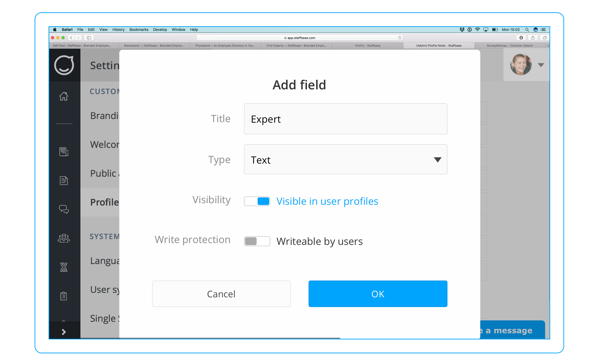The width and height of the screenshot is (595, 364).
Task: Click the Staffbase logo icon
Action: click(64, 65)
